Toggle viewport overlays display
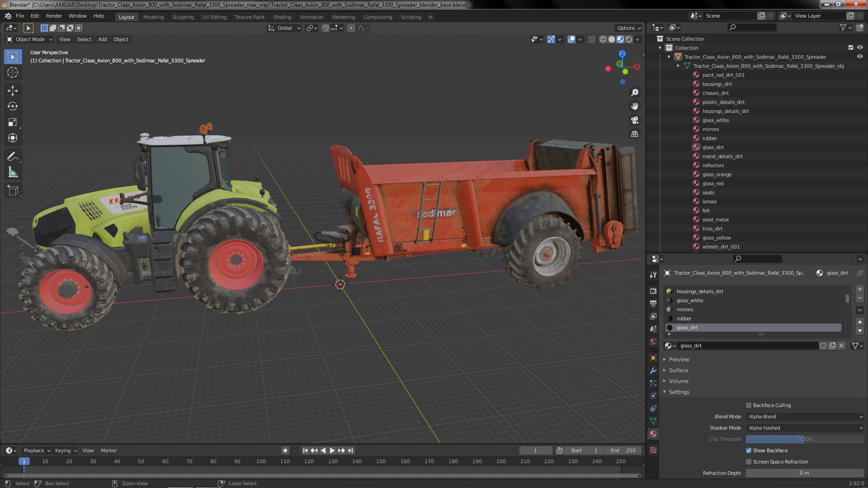The image size is (868, 488). pyautogui.click(x=571, y=39)
